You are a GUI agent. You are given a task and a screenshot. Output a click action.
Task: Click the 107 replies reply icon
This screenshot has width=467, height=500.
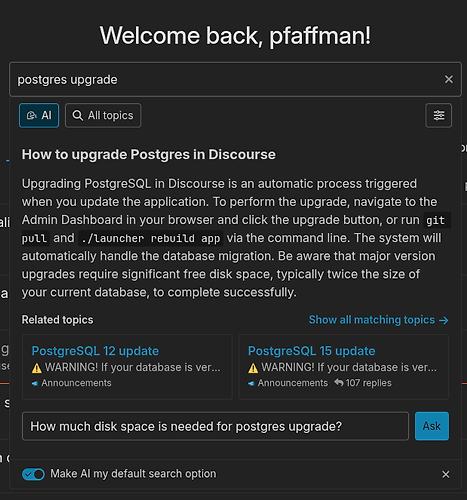click(339, 383)
